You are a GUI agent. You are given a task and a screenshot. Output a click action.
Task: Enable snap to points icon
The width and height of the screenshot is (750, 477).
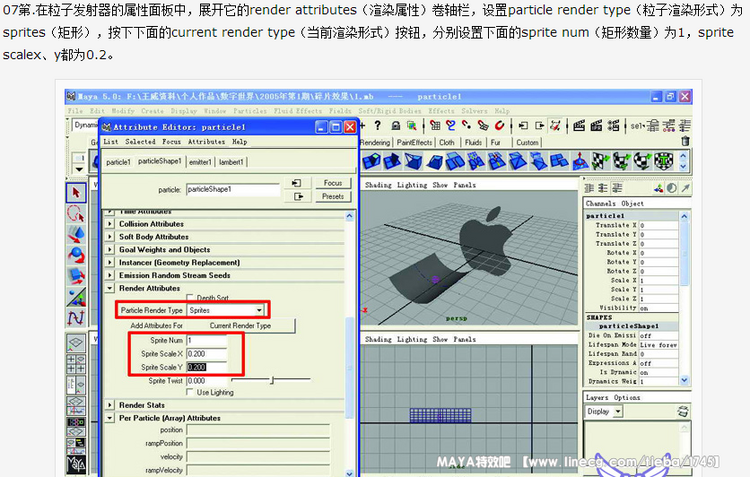(466, 126)
